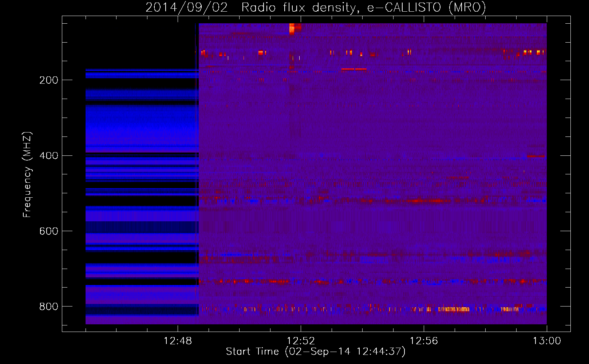
Task: Click the 13:00 time tick label
Action: [547, 341]
